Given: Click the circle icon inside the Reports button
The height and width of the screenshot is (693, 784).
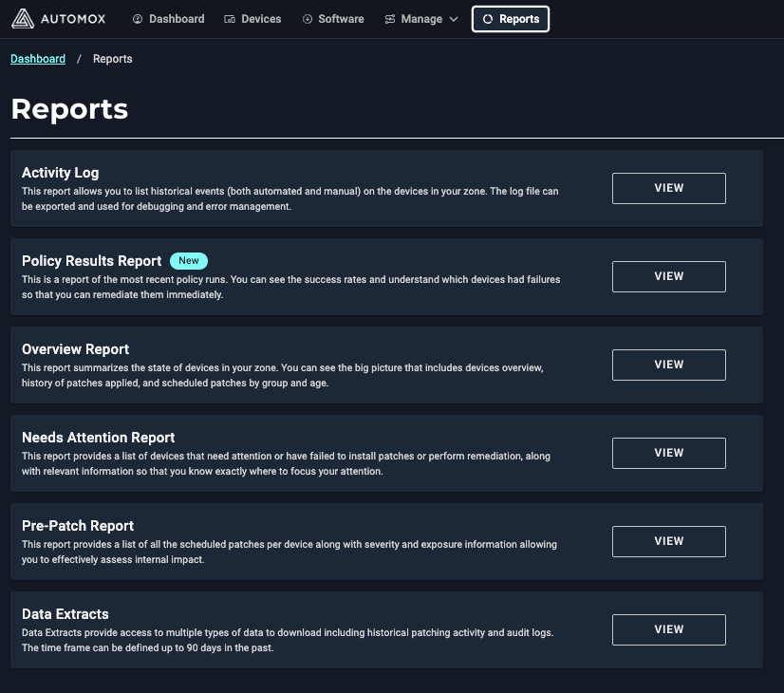Looking at the screenshot, I should [x=487, y=18].
